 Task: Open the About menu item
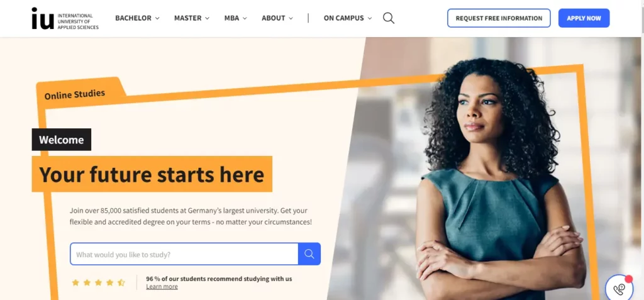(273, 18)
